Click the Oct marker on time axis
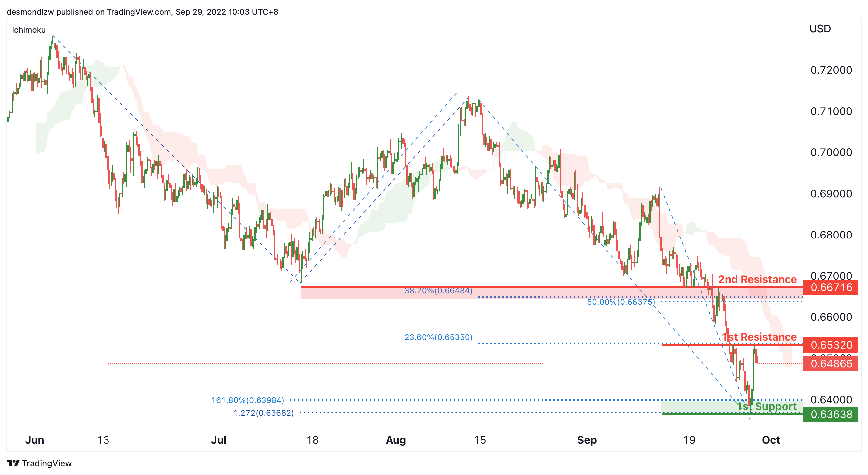This screenshot has width=868, height=475. [x=770, y=440]
